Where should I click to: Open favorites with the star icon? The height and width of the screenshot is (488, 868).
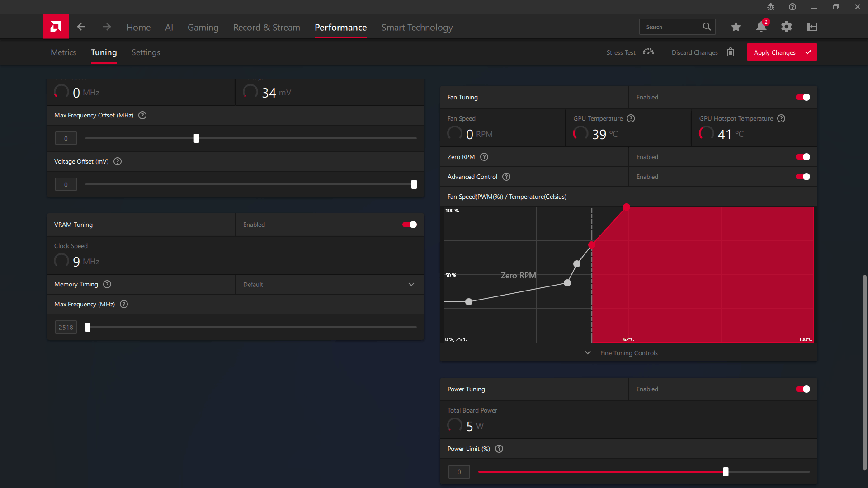pyautogui.click(x=736, y=27)
